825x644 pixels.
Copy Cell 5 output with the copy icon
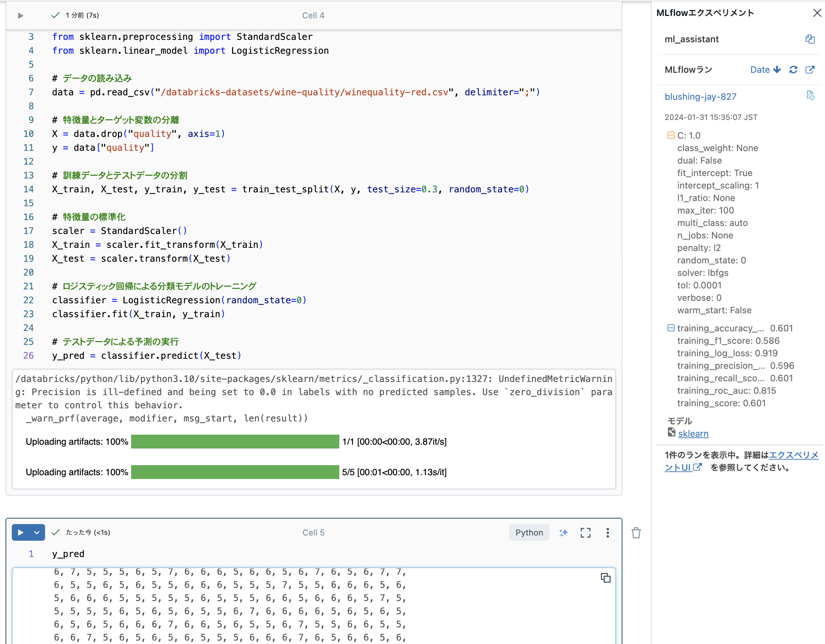pos(605,578)
